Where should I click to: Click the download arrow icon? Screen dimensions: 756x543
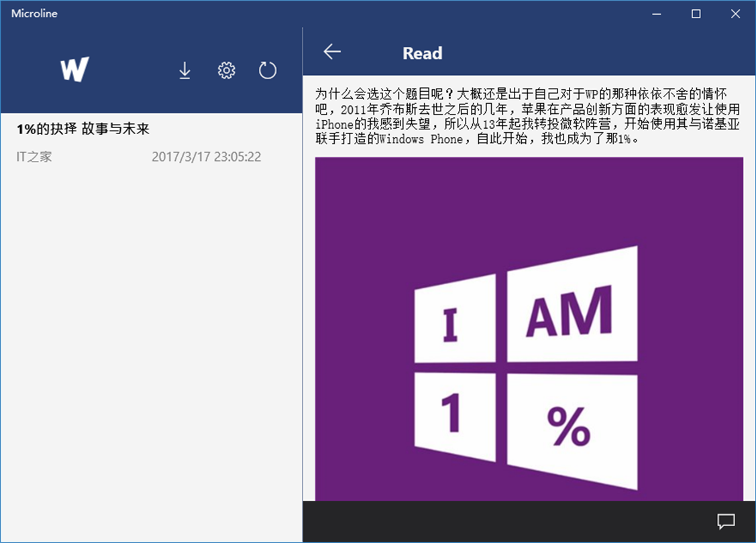tap(184, 70)
